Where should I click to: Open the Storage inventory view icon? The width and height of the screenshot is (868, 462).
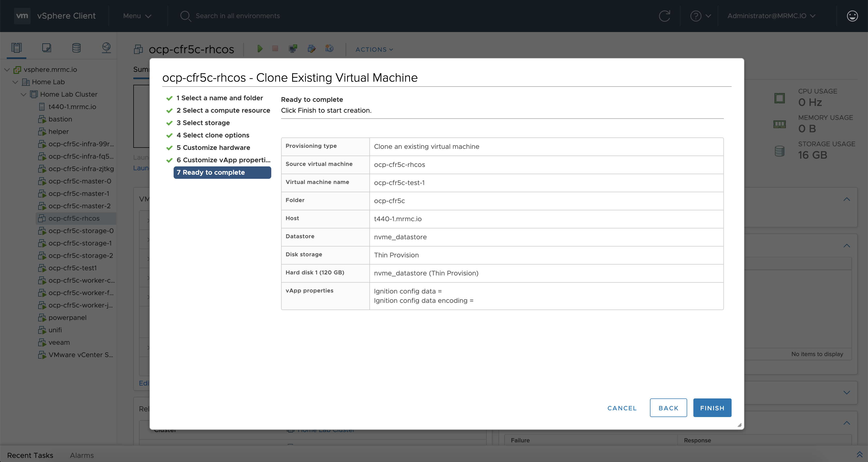tap(76, 48)
